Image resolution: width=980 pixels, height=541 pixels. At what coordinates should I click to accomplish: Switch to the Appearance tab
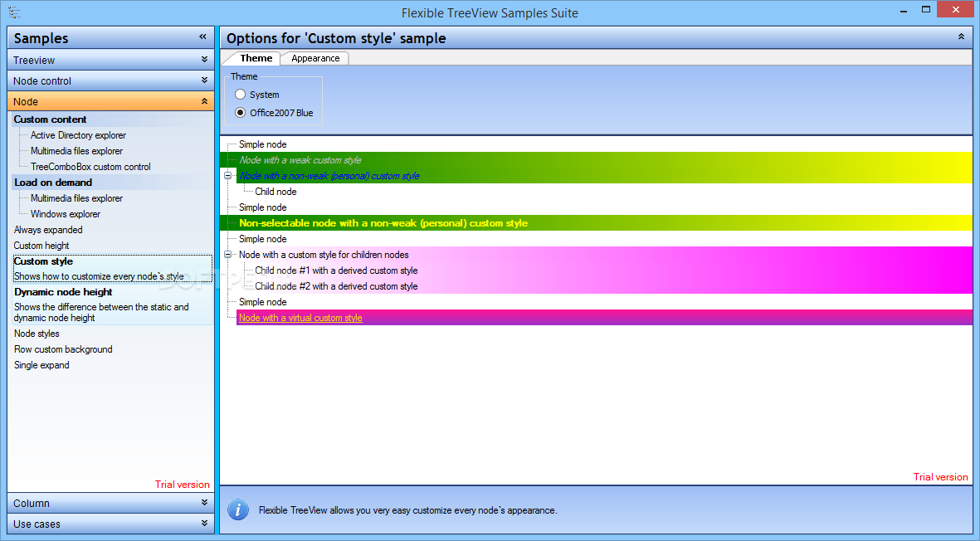point(315,58)
